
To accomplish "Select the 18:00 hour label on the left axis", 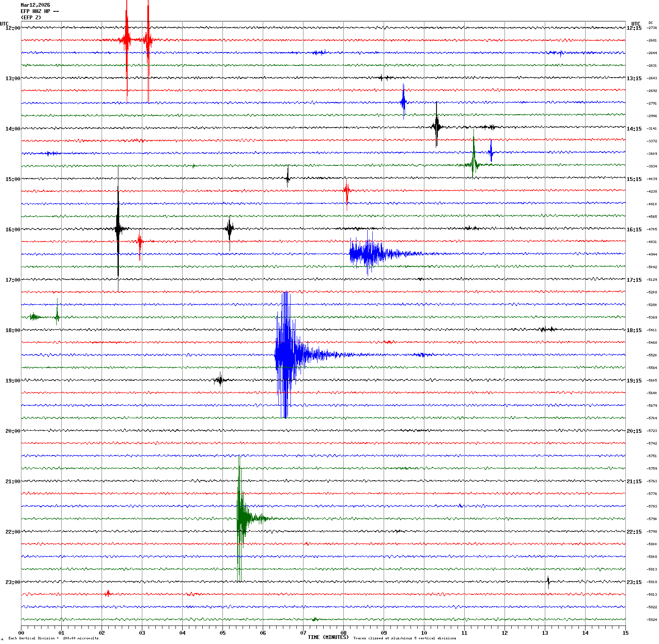I will tap(13, 330).
